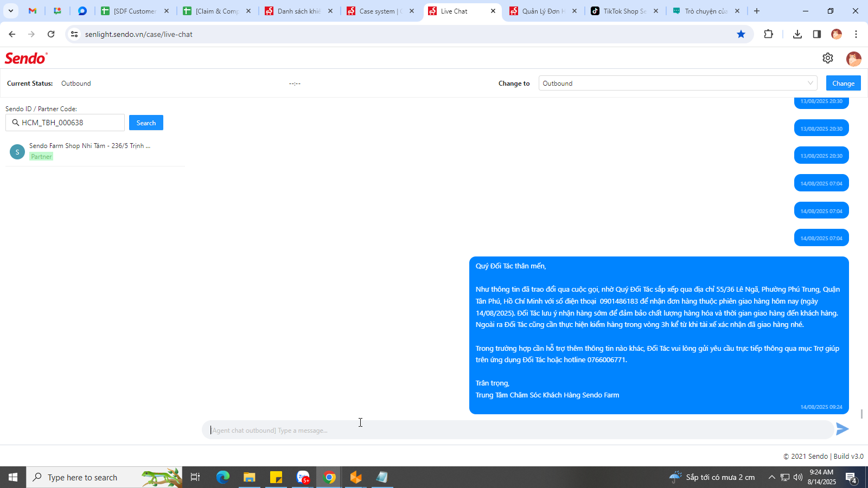Switch to the Danh sách khiế tab
This screenshot has height=488, width=868.
pos(298,11)
